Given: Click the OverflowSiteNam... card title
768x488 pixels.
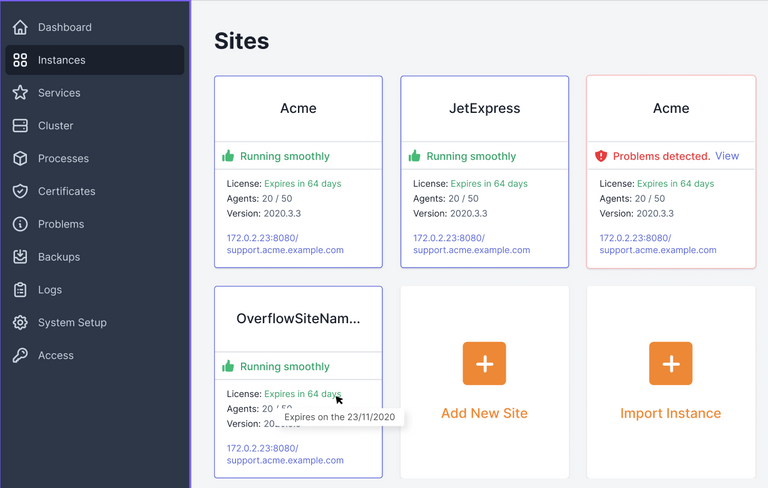Looking at the screenshot, I should pos(298,319).
